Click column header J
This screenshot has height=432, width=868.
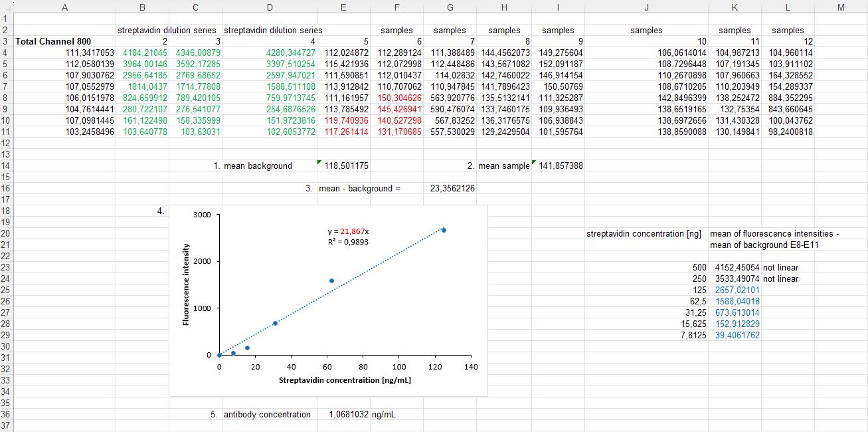(646, 7)
